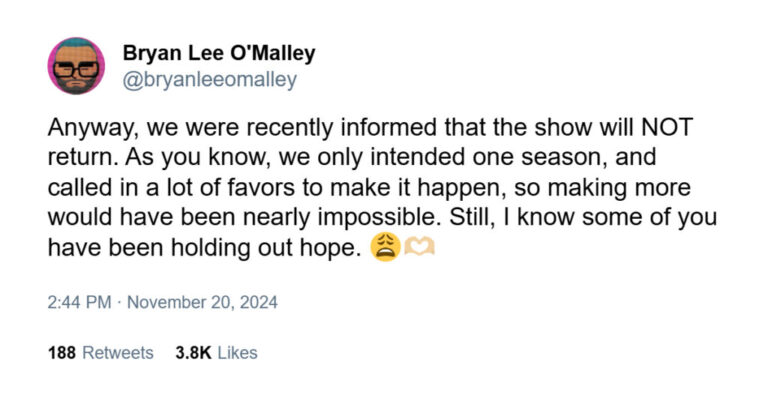
Task: View the 3.8K likes count
Action: click(193, 353)
